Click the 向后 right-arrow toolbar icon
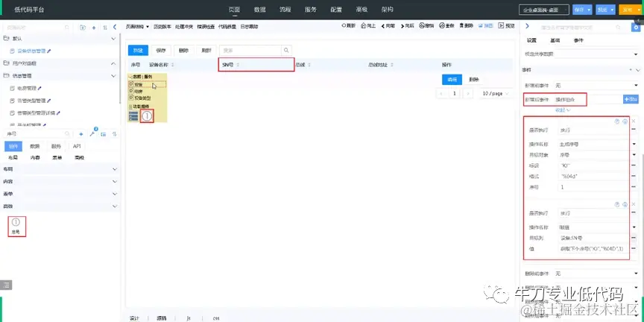 tap(407, 25)
